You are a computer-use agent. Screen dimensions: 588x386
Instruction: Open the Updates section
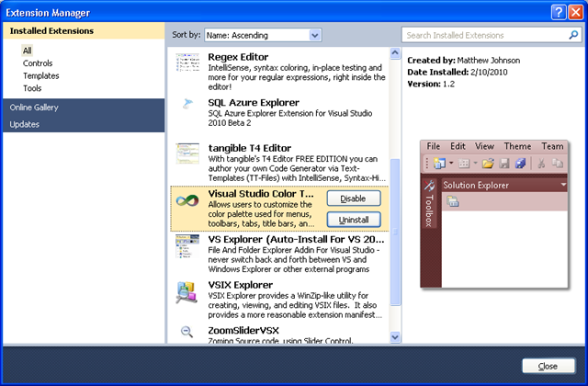click(x=84, y=124)
